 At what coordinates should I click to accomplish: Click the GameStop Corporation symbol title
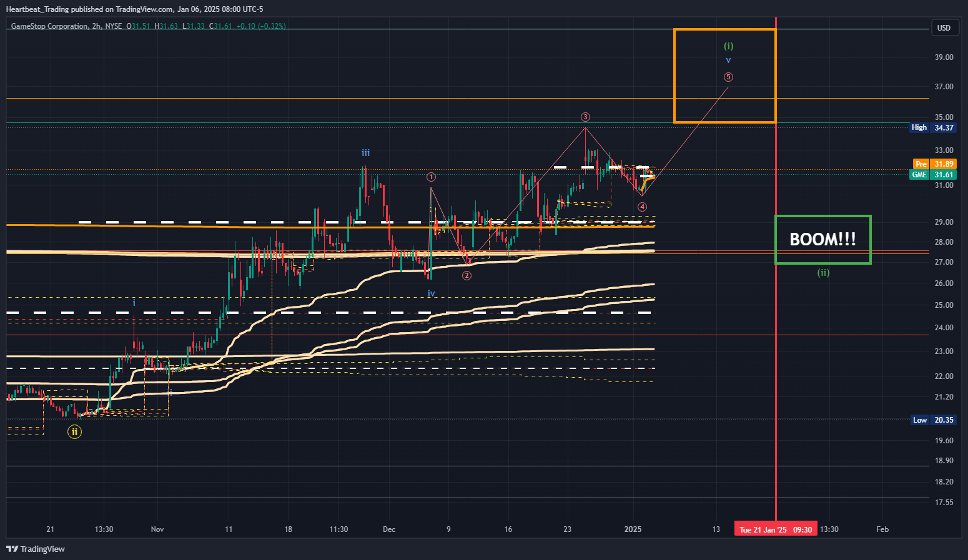coord(49,26)
